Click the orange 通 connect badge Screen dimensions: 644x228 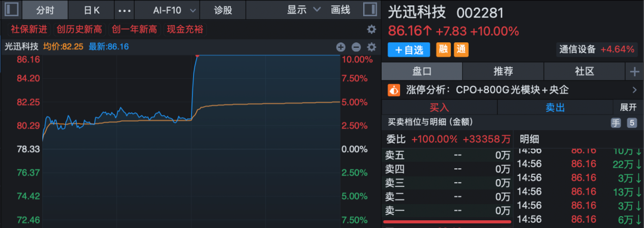(x=461, y=50)
